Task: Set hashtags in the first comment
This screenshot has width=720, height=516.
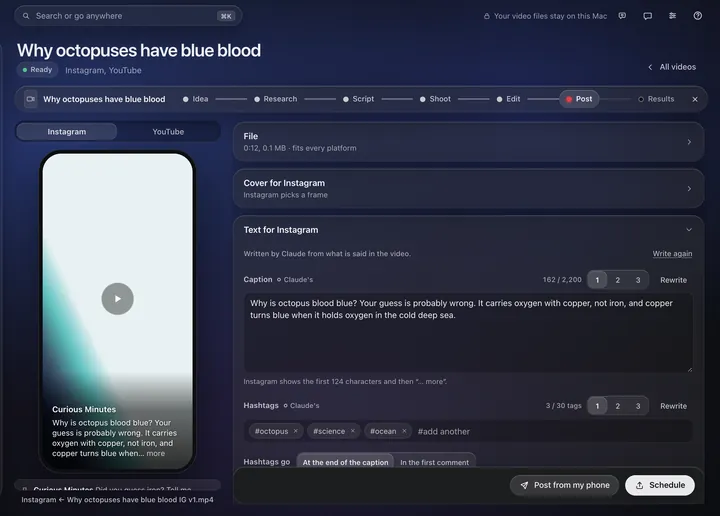Action: pos(434,462)
